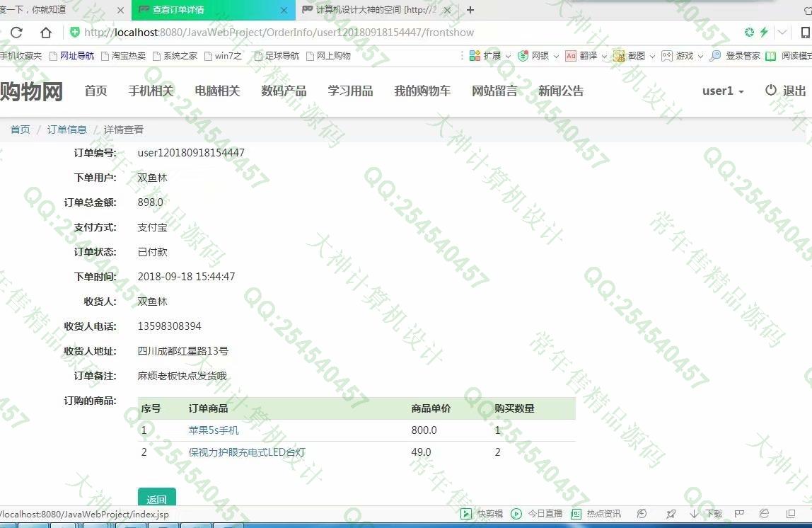Expand the 翻译 dropdown arrow
The image size is (812, 528).
[x=604, y=56]
